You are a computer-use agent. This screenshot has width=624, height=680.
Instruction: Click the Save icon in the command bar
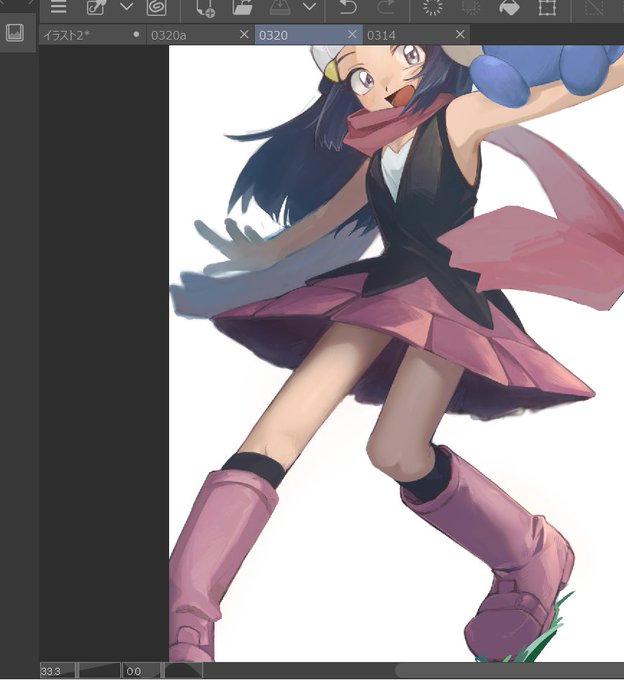tap(280, 7)
